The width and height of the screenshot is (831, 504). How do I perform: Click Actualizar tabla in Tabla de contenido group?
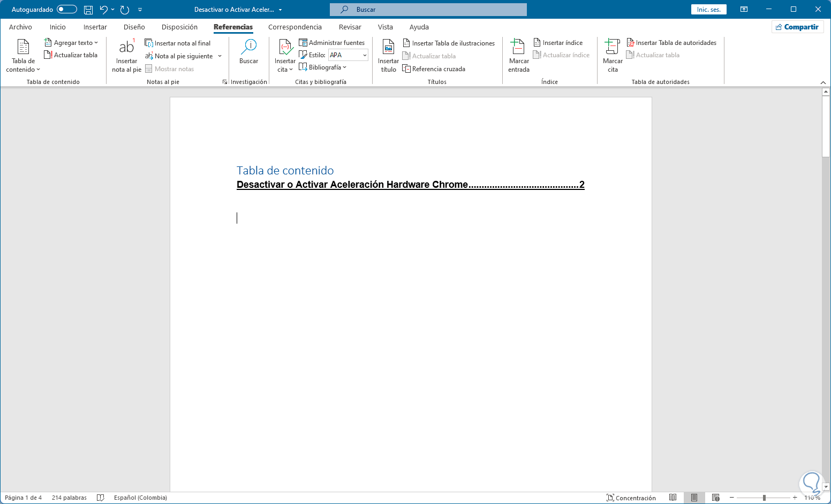[x=71, y=55]
